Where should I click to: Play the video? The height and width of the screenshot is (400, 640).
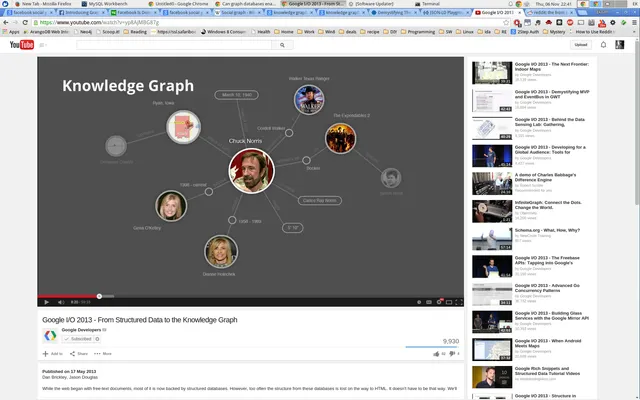[x=47, y=302]
